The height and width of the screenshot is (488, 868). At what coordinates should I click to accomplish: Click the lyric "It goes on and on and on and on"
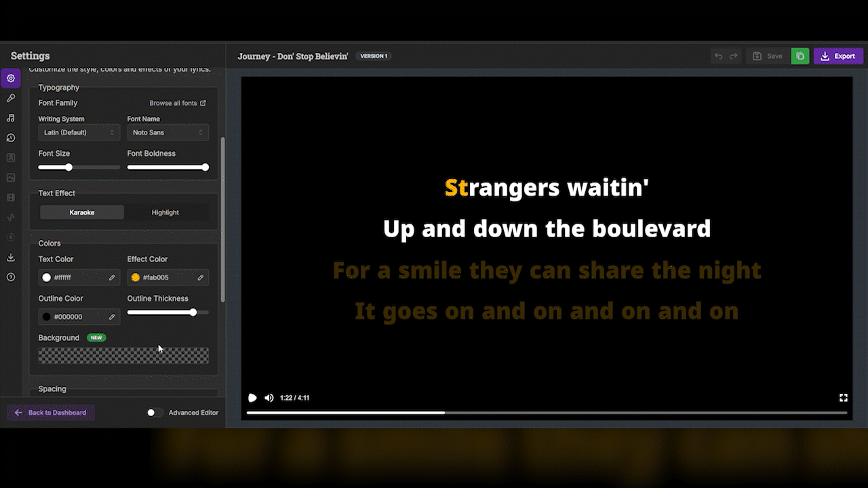pyautogui.click(x=547, y=311)
